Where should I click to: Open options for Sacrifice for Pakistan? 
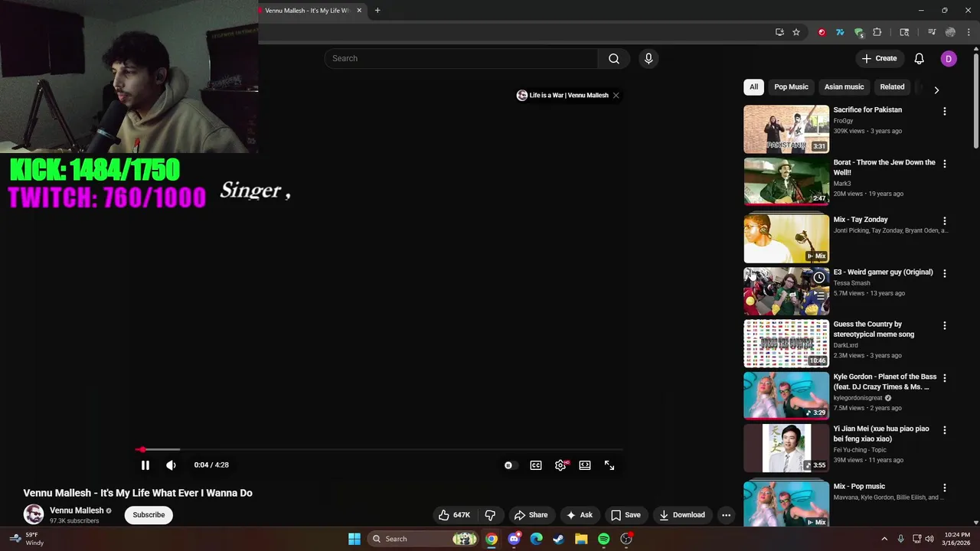(x=944, y=112)
